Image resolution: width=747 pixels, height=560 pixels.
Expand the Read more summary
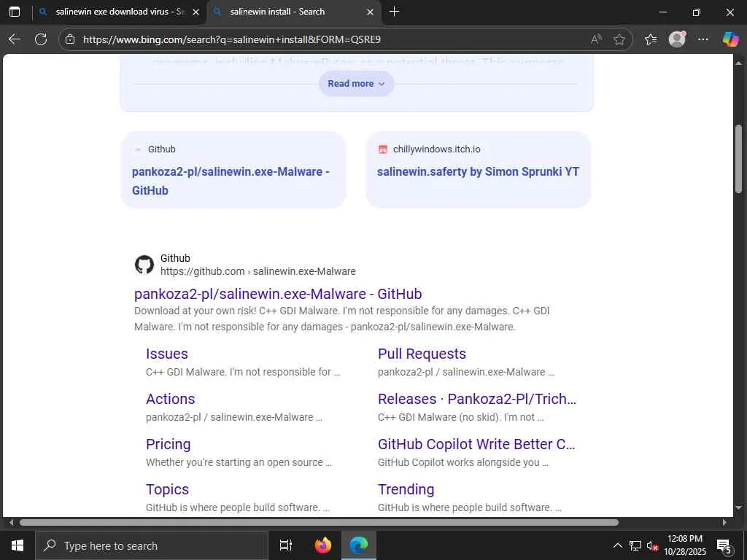pyautogui.click(x=356, y=84)
